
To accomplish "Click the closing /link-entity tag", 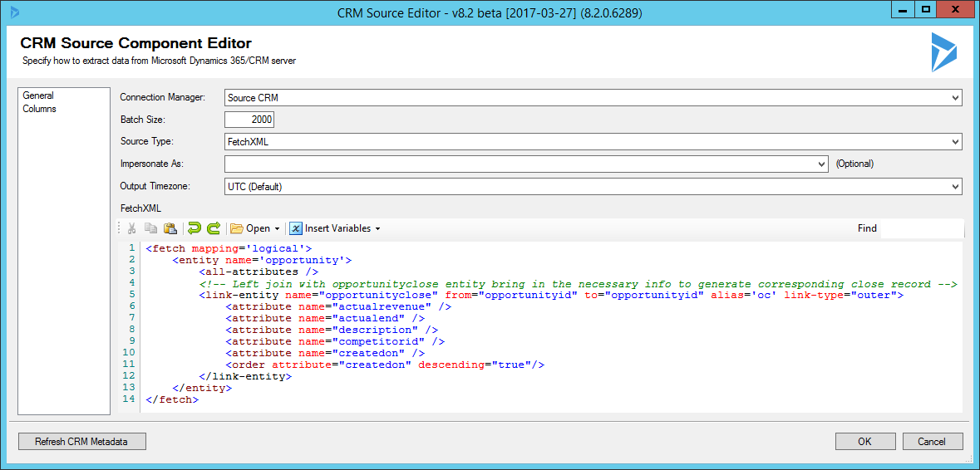I will [x=246, y=377].
